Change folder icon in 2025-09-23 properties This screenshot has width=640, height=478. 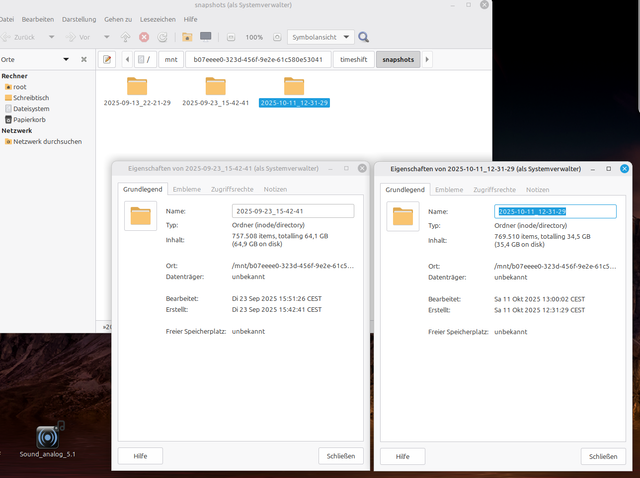[x=140, y=216]
